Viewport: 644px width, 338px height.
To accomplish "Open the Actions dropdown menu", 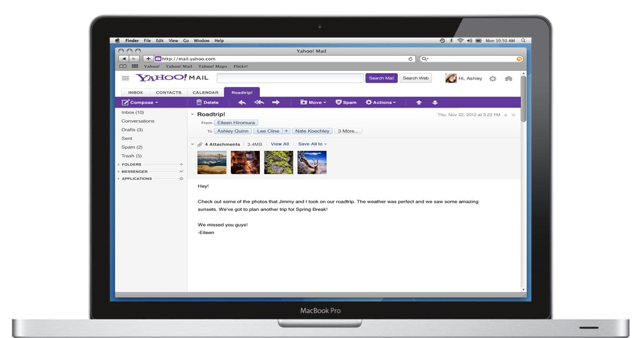I will pos(380,102).
